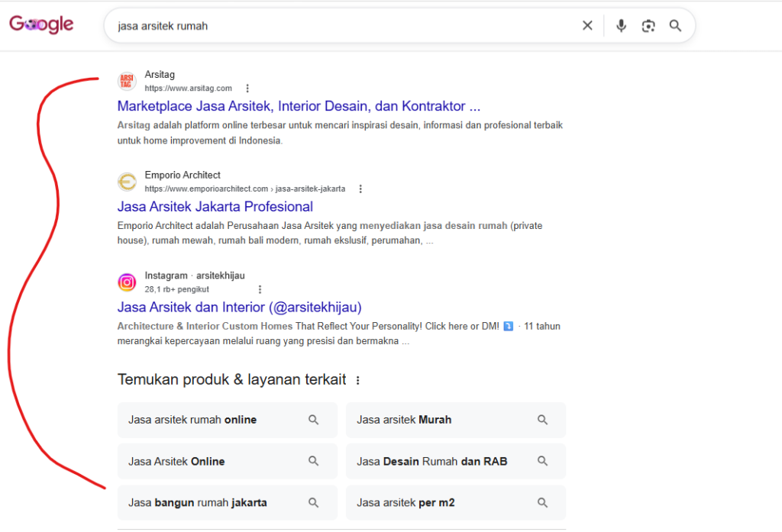Viewport: 782px width, 532px height.
Task: Click the Arsitag favicon
Action: (x=127, y=81)
